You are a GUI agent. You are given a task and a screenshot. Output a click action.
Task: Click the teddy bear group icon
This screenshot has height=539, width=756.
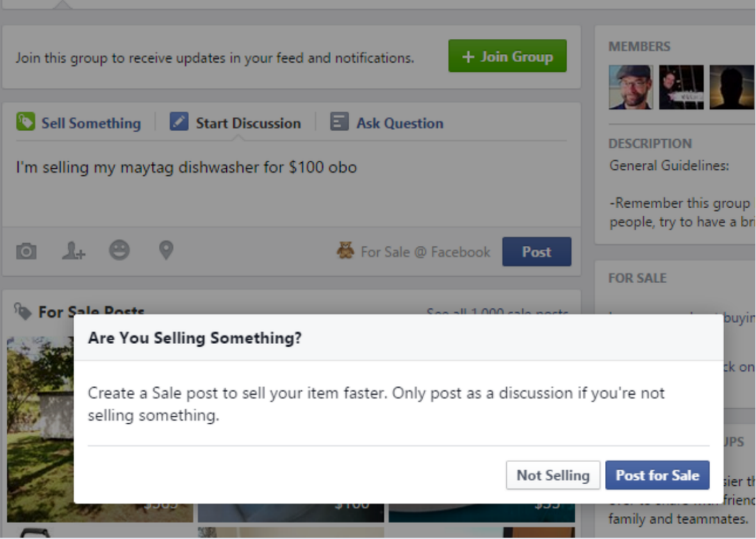[345, 251]
